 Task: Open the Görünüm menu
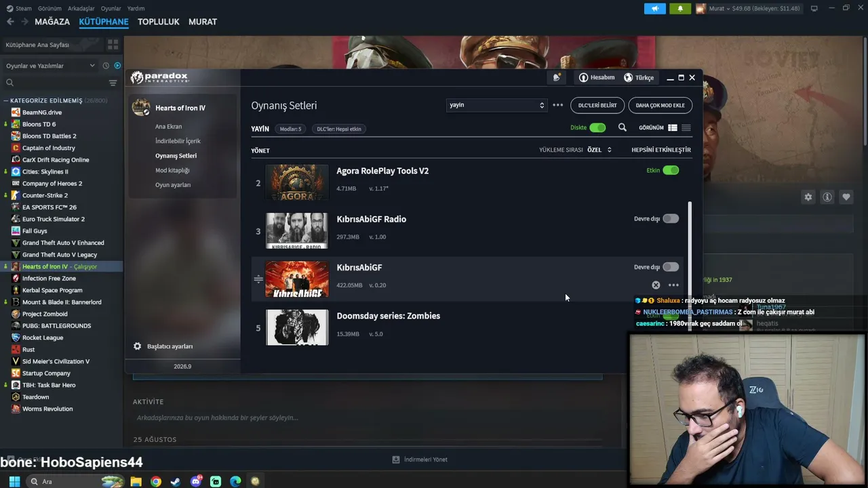click(x=50, y=9)
